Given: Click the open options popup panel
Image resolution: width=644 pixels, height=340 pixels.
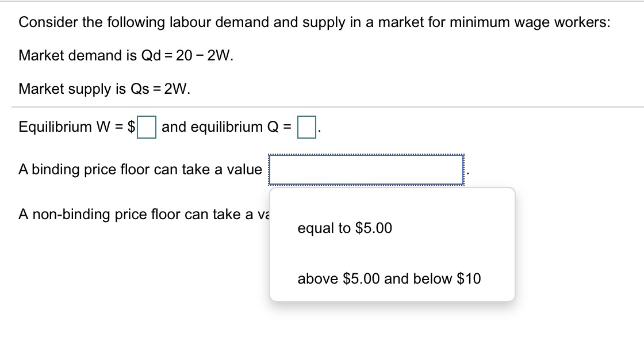Looking at the screenshot, I should tap(393, 247).
